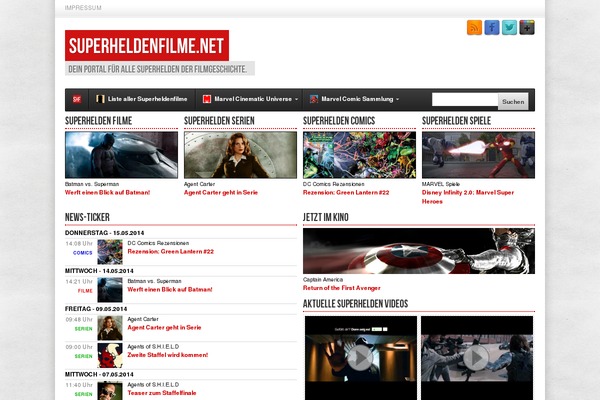Viewport: 600px width, 400px height.
Task: Open the Google Plus icon
Action: click(x=527, y=28)
